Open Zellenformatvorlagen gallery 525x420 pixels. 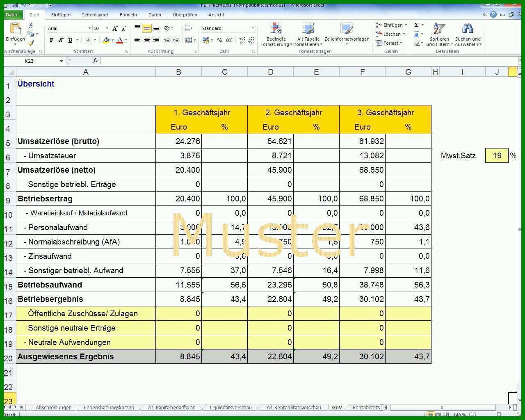347,34
